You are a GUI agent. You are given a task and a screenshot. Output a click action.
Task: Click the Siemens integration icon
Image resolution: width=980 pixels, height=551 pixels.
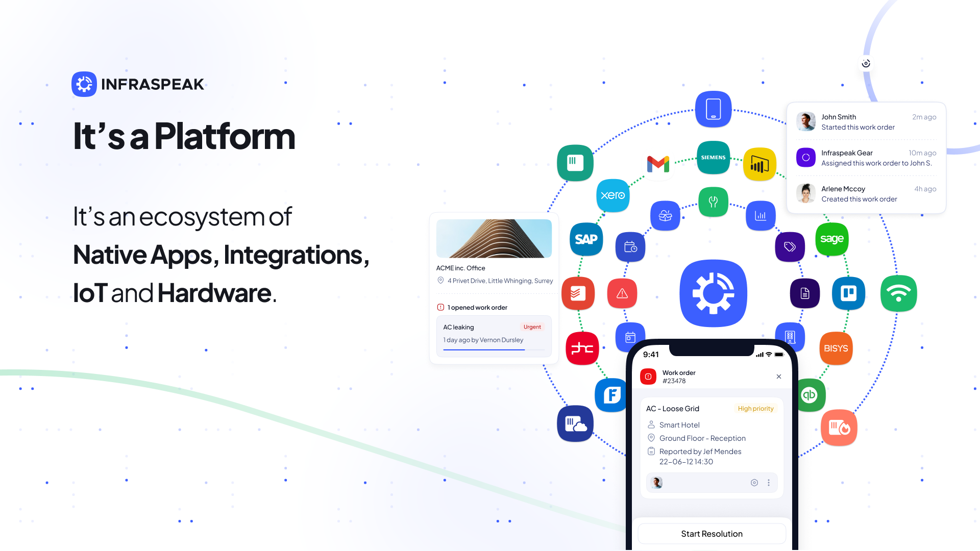click(x=713, y=158)
